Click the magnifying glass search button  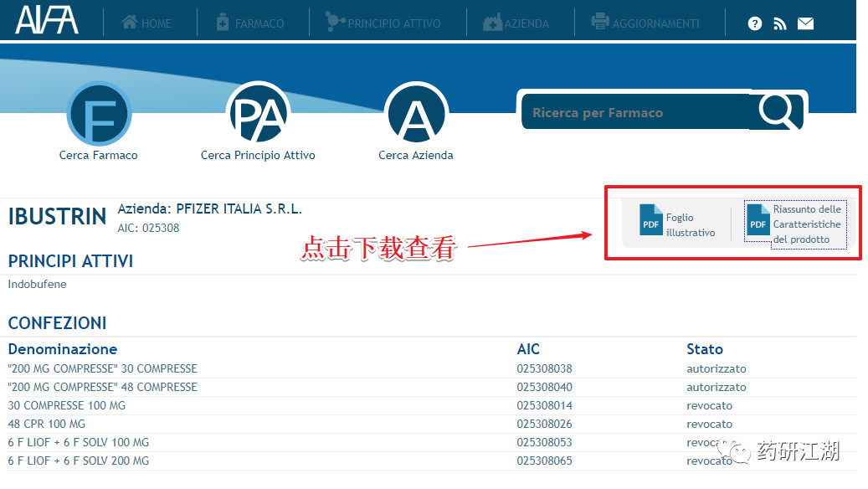[x=778, y=111]
